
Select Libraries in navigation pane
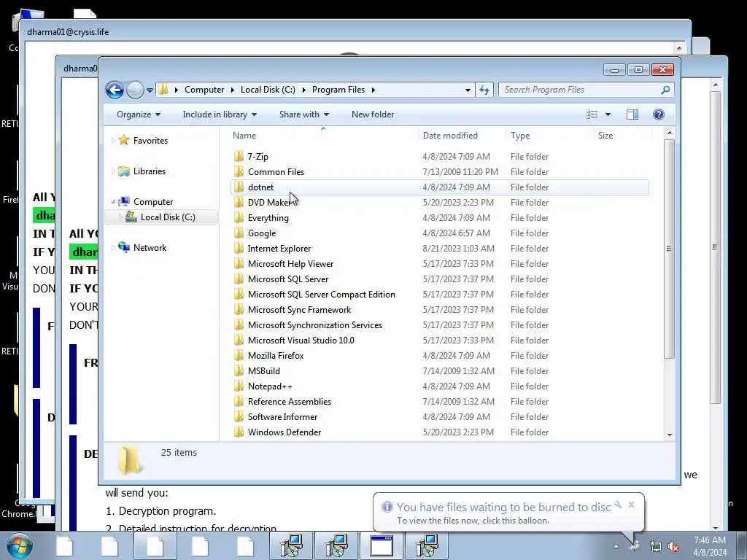point(149,171)
